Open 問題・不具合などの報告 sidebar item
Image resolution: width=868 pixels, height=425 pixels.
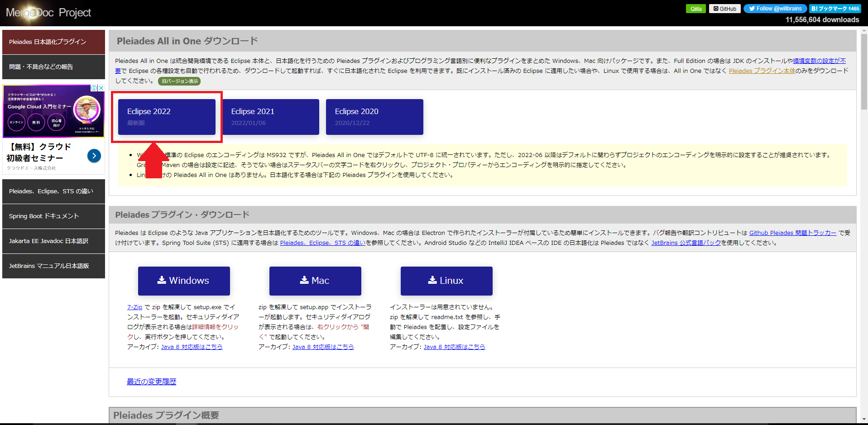coord(53,67)
